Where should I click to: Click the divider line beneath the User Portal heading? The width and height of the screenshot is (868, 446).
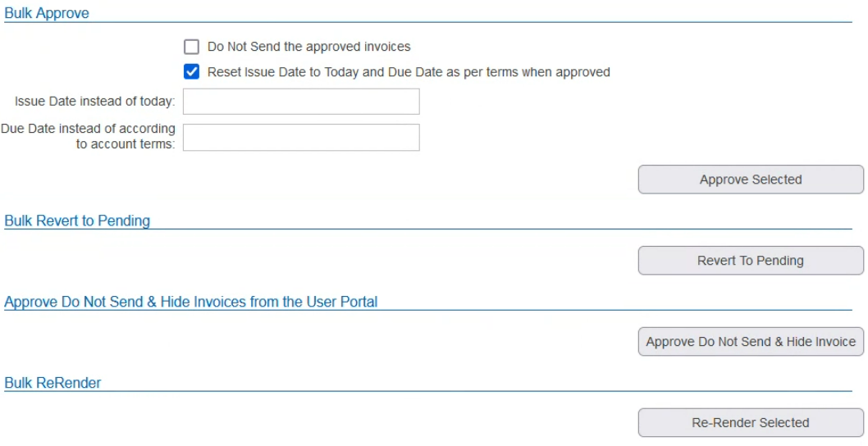(574, 310)
